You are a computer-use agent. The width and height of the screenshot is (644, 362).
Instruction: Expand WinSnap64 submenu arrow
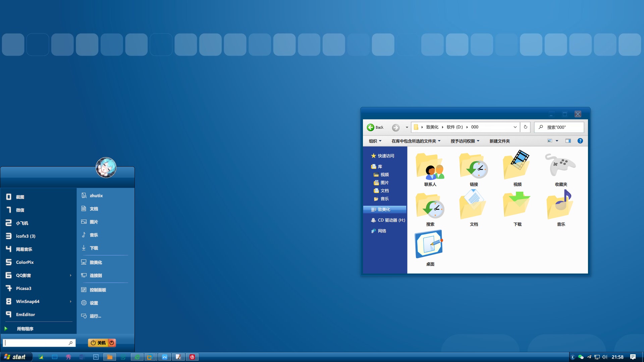click(70, 302)
